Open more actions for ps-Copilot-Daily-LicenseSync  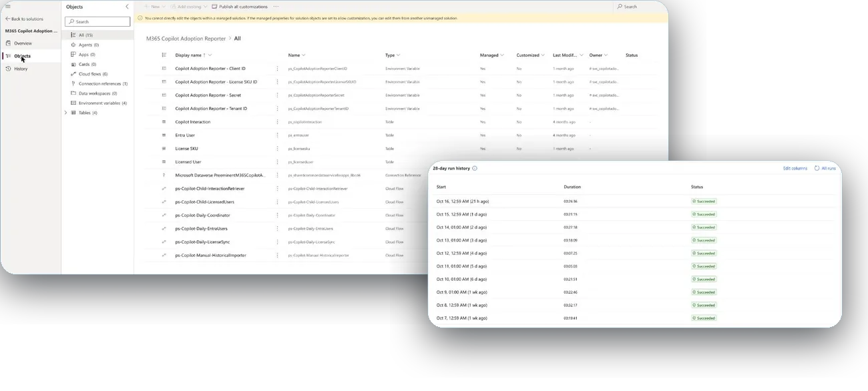point(277,242)
